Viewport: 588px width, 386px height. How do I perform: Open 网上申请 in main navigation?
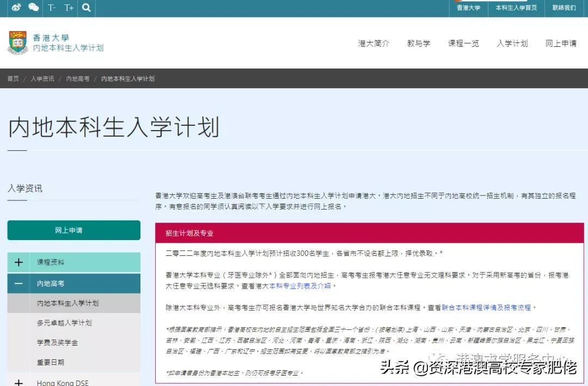tap(561, 43)
